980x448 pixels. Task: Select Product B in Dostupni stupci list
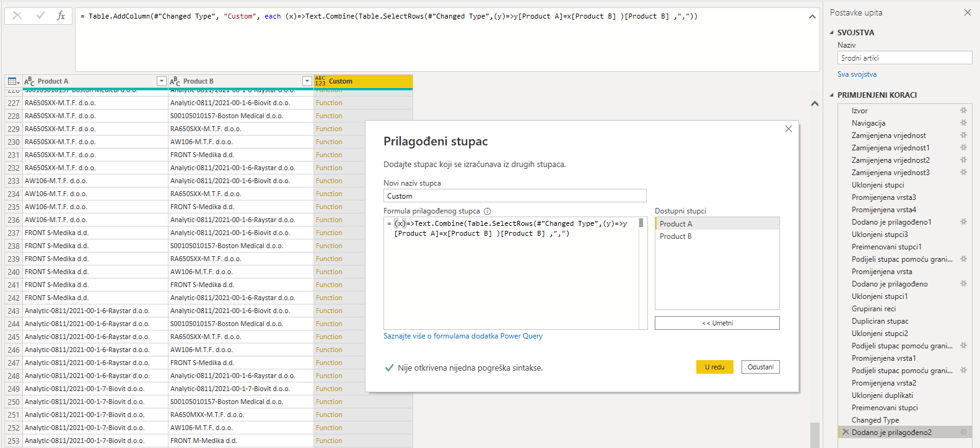[717, 236]
